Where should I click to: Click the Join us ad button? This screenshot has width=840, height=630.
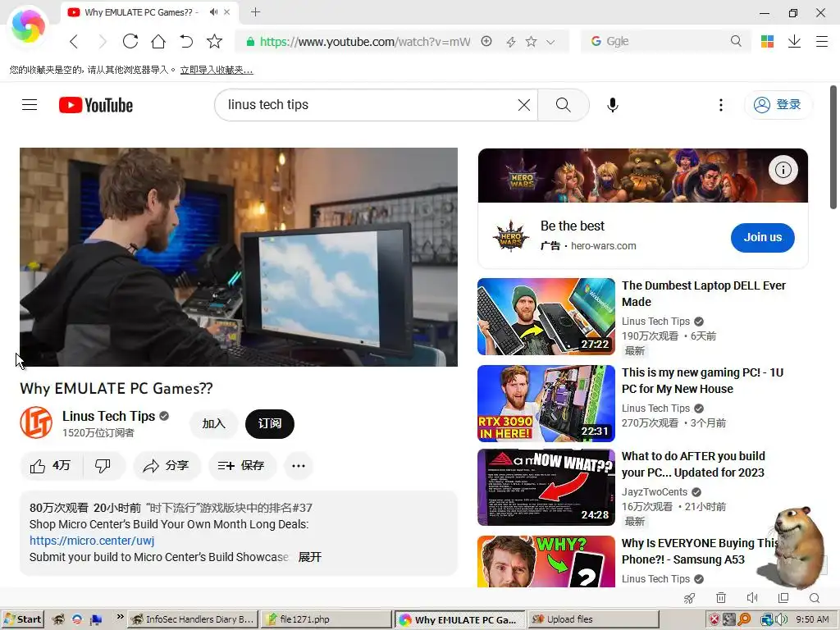762,237
